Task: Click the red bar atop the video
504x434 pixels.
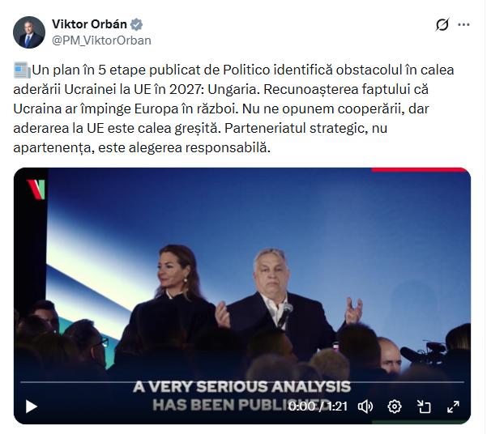Action: [419, 169]
